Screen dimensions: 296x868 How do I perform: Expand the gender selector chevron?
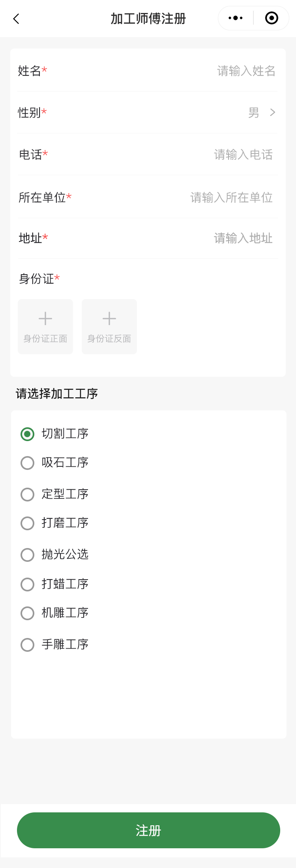tap(273, 113)
